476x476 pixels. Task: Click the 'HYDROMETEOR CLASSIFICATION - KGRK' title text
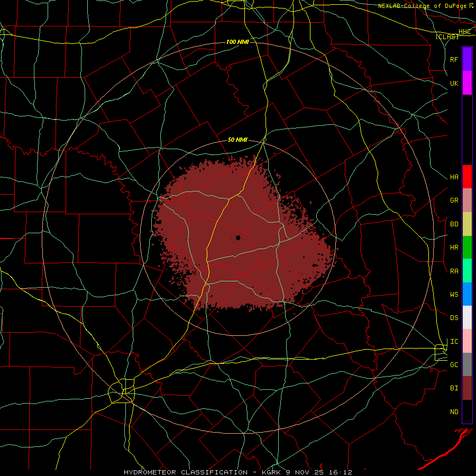tap(202, 472)
